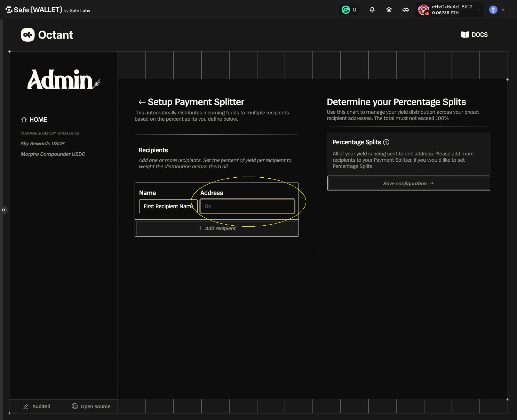Expand the collapsed Safe sidebar chevrons
Viewport: 517px width, 420px height.
(x=3, y=210)
